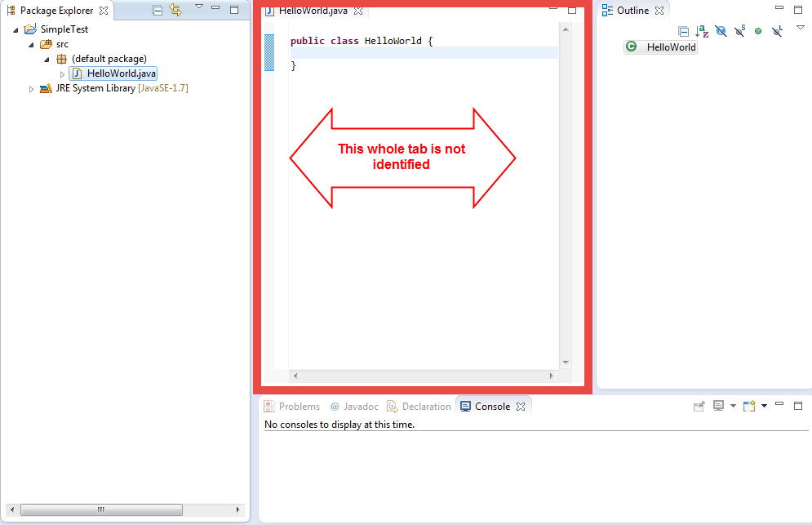Toggle Pin Console
This screenshot has width=812, height=525.
(699, 407)
